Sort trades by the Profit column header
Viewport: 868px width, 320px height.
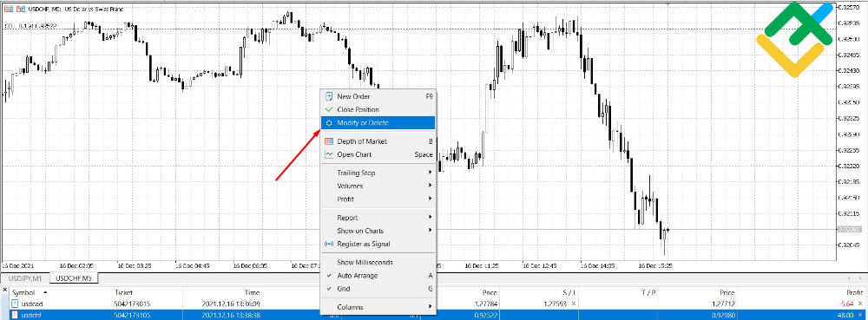(853, 292)
